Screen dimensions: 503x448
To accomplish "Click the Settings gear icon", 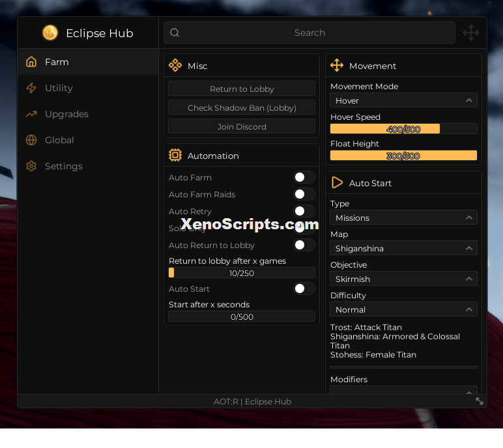I will pyautogui.click(x=31, y=166).
